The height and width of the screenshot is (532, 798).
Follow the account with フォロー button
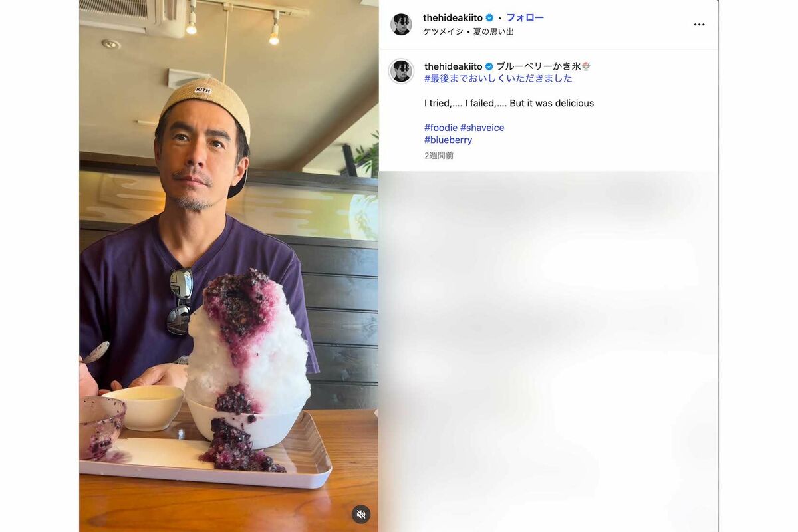525,18
